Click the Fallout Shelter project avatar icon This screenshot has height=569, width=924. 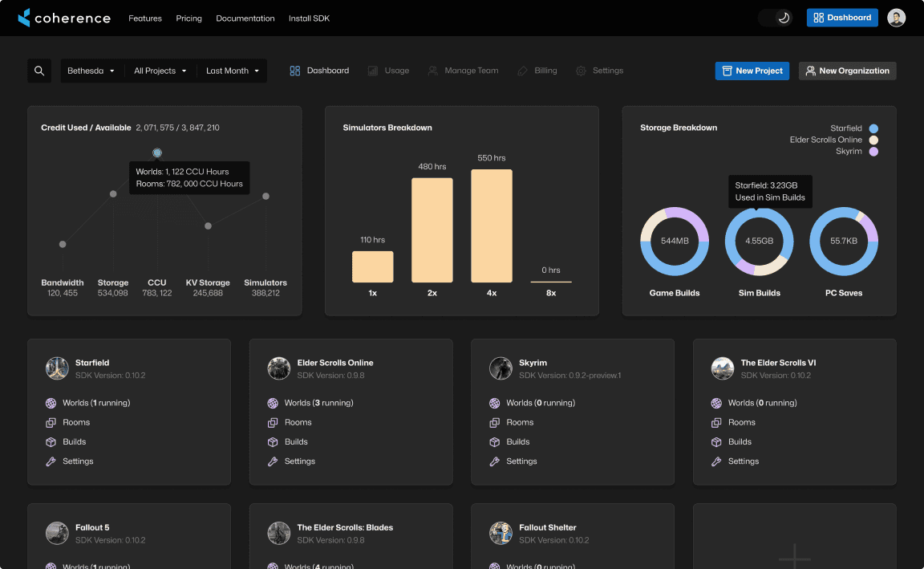pos(500,533)
